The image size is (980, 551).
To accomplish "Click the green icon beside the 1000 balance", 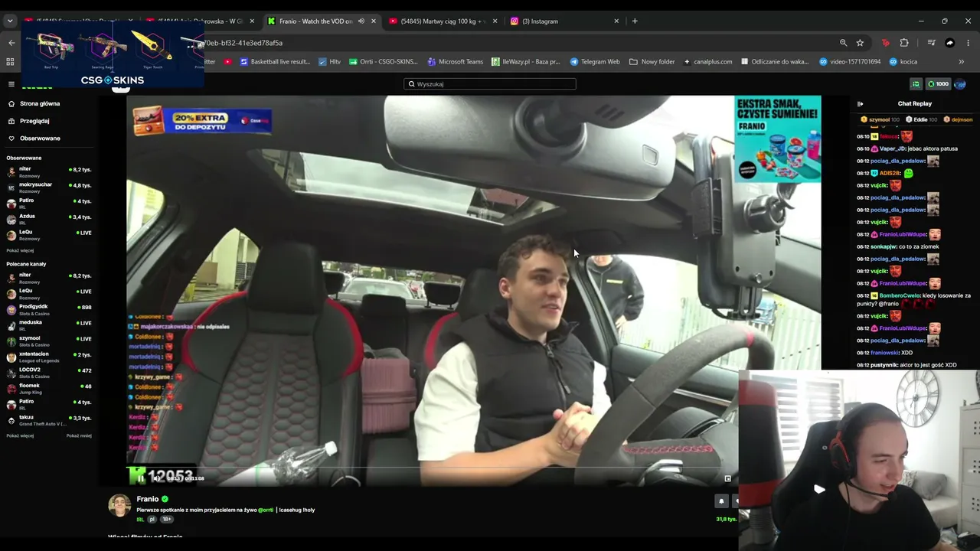I will point(916,84).
